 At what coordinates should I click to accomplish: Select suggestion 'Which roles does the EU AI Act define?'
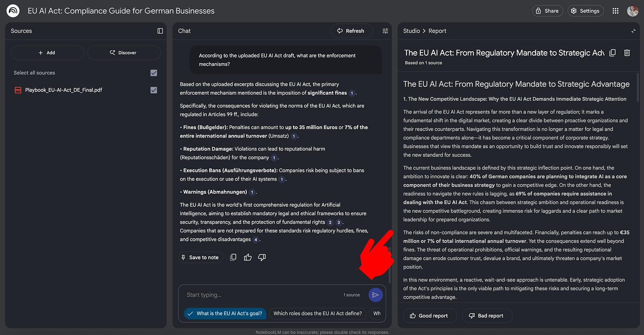coord(318,313)
